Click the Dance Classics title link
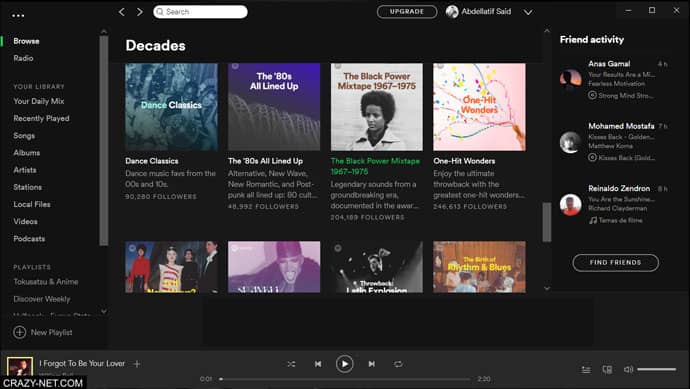This screenshot has height=389, width=690. 152,161
